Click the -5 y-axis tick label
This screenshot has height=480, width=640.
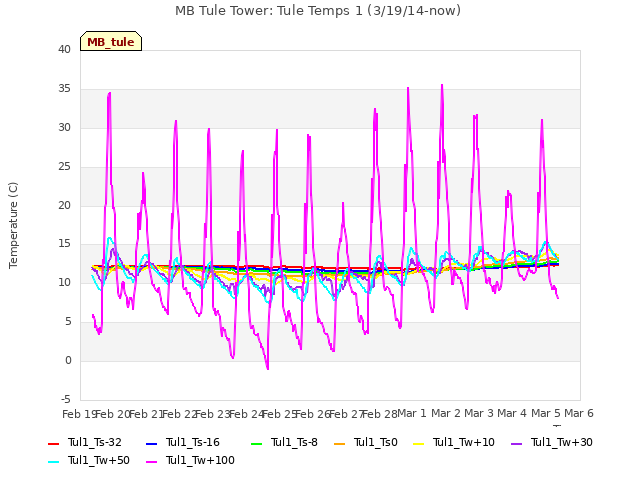[x=66, y=399]
